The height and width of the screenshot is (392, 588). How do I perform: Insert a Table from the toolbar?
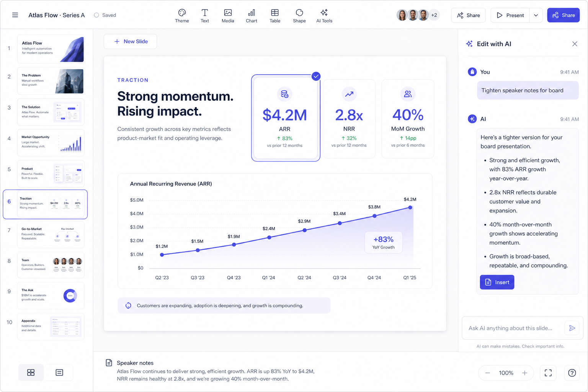[x=275, y=16]
